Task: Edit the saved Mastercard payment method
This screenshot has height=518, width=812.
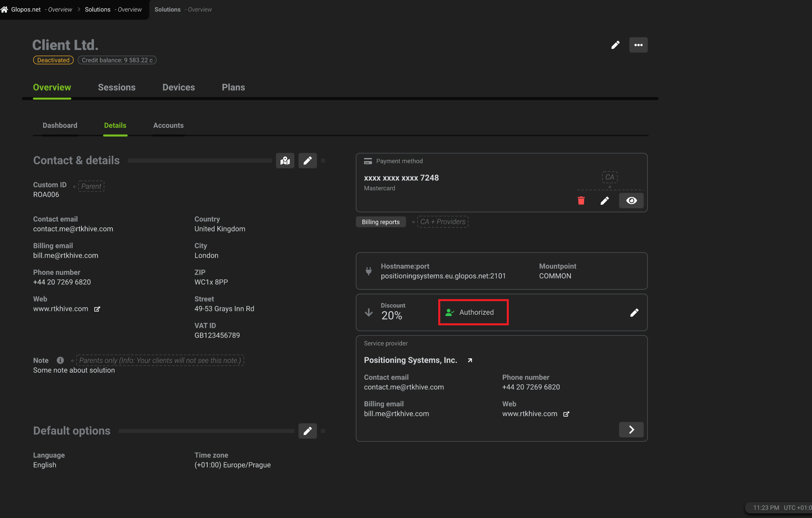Action: [605, 200]
